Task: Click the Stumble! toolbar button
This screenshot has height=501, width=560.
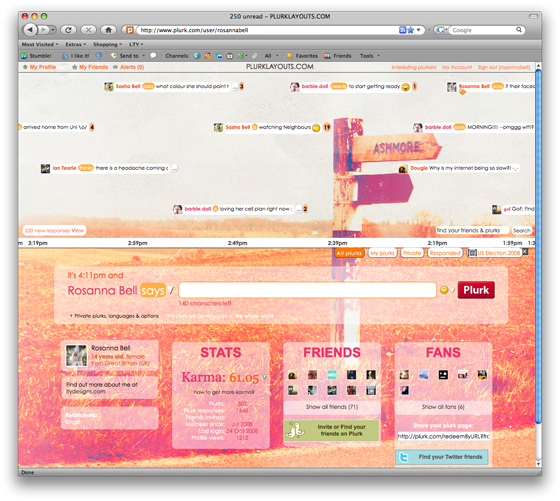Action: [x=36, y=56]
